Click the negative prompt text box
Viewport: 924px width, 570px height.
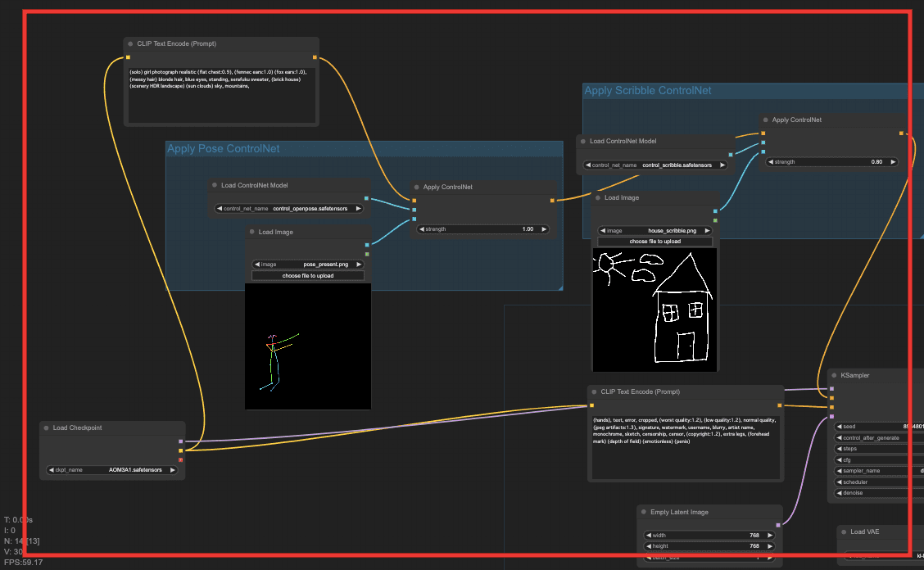686,447
